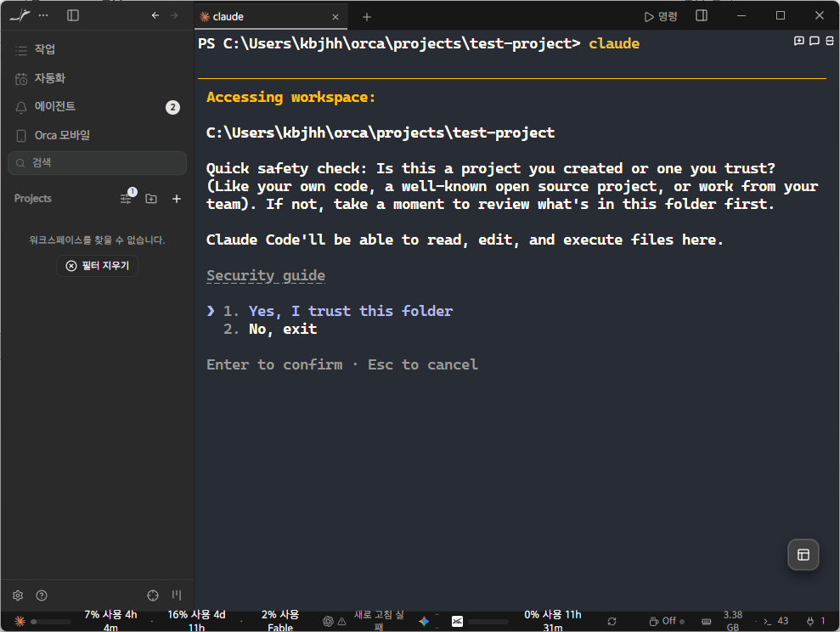The height and width of the screenshot is (632, 840).
Task: Toggle the coffee cup Off indicator
Action: pos(667,621)
